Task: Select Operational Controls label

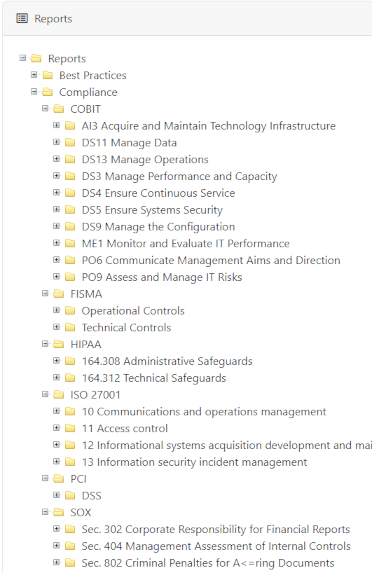Action: point(133,311)
